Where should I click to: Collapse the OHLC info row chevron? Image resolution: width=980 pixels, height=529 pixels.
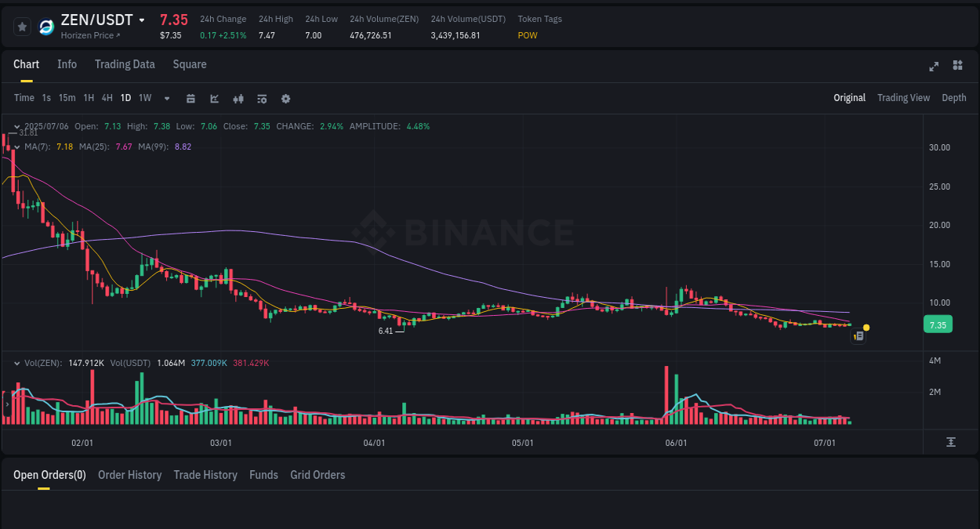16,125
